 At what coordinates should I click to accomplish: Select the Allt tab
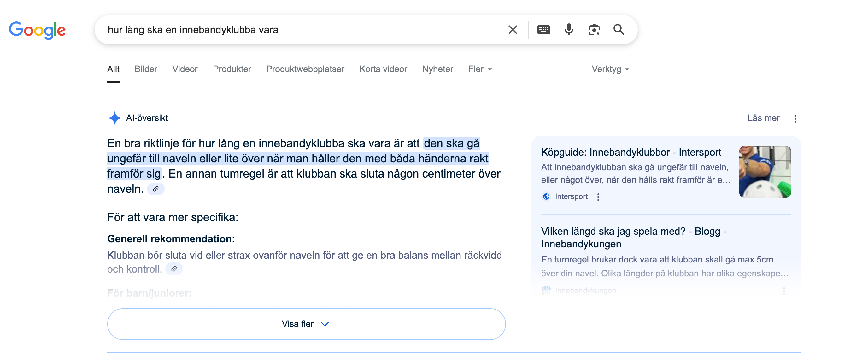tap(113, 69)
